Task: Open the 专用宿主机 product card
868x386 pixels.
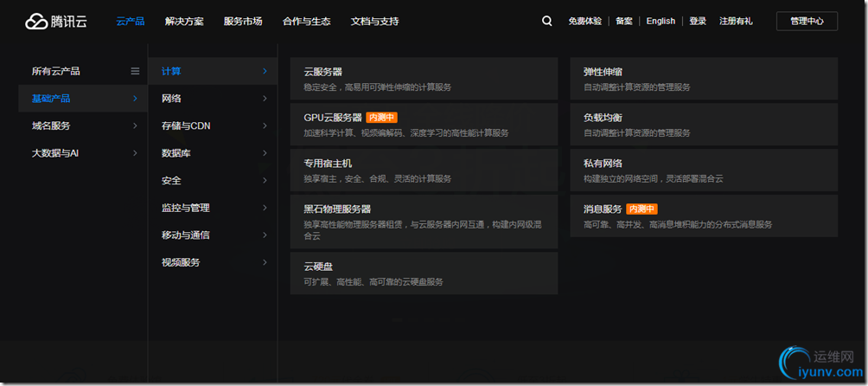Action: click(x=424, y=170)
